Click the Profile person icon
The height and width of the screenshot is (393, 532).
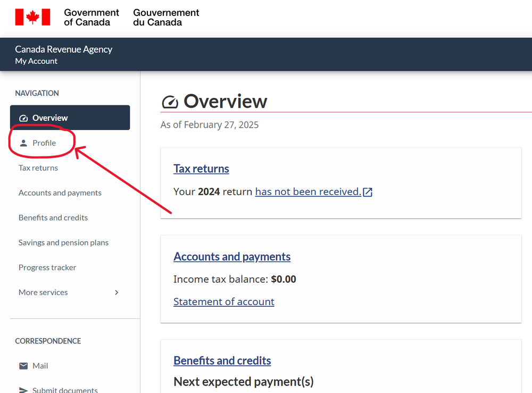tap(23, 143)
